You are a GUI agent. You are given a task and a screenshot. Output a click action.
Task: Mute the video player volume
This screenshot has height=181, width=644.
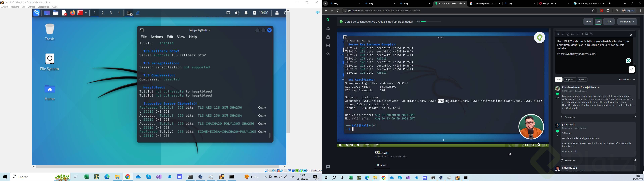click(x=346, y=145)
